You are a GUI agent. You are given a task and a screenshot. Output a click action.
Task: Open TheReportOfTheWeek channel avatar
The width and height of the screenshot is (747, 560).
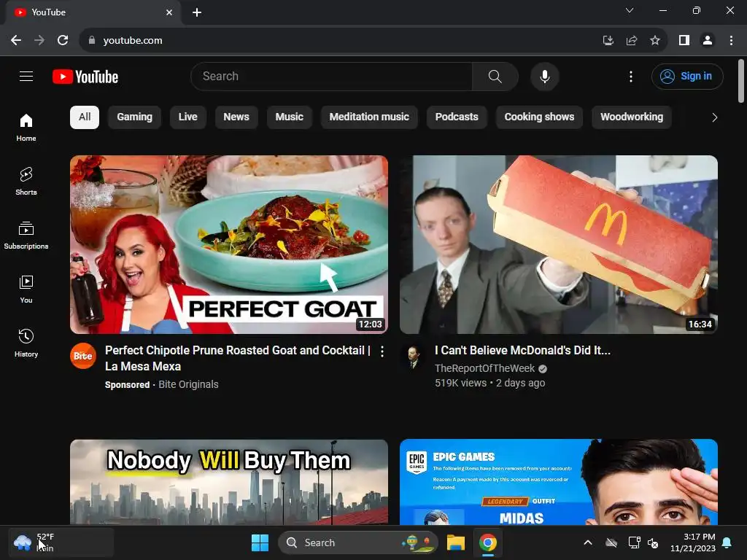point(413,356)
